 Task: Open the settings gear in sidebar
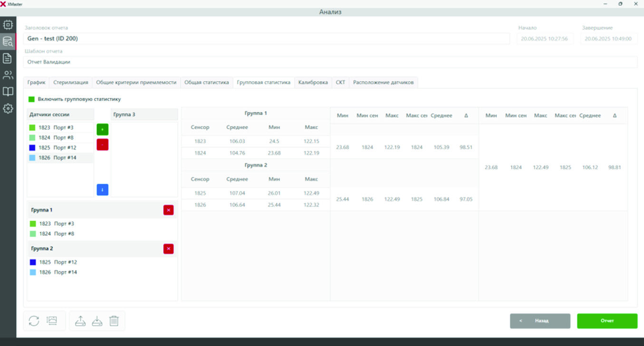[x=8, y=109]
